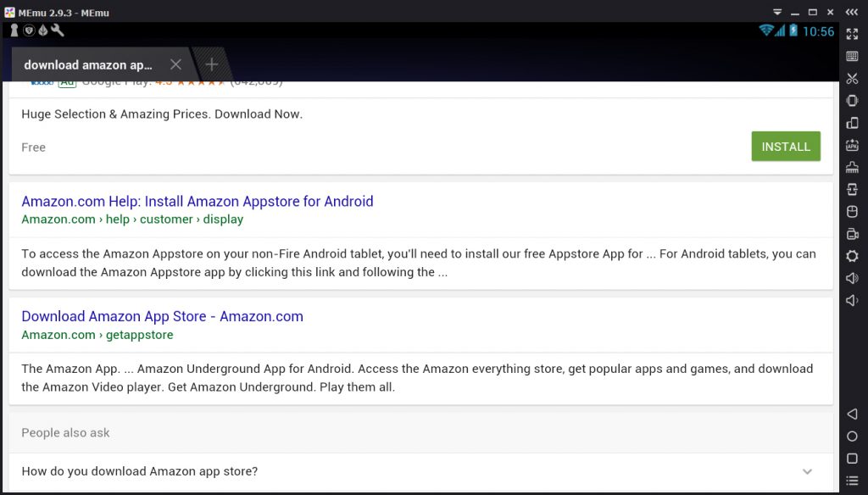The width and height of the screenshot is (868, 495).
Task: Open the MEmu title bar dropdown menu
Action: (776, 12)
